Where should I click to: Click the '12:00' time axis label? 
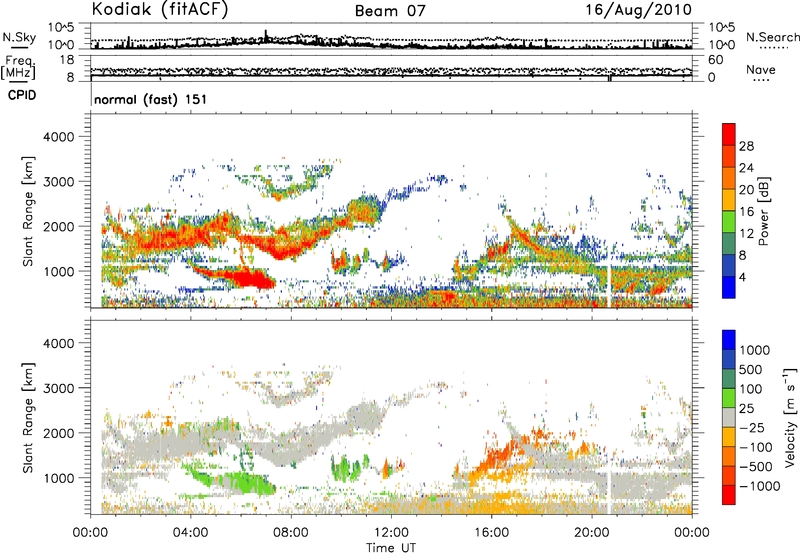391,533
